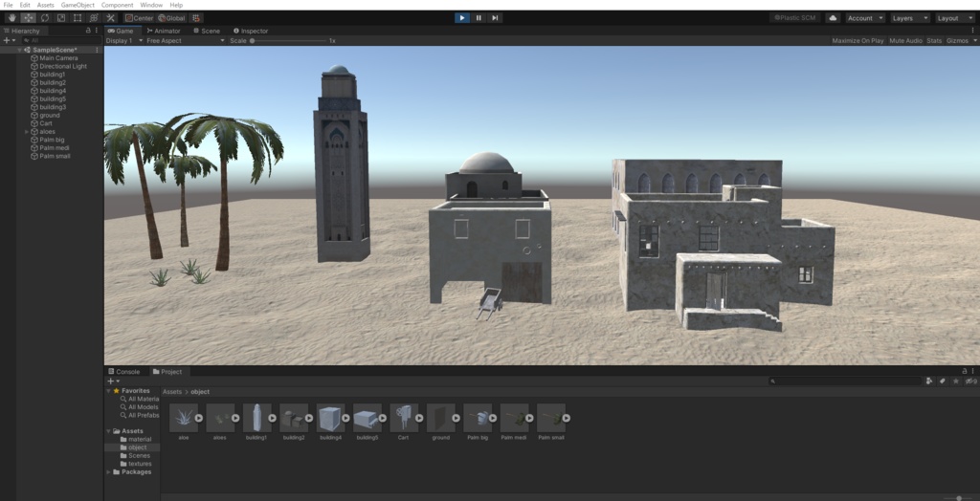Expand the Cart asset sub-items
This screenshot has height=501, width=980.
pos(419,419)
